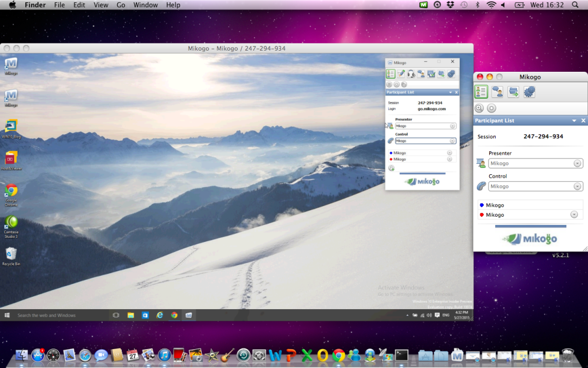Open the Go menu in the macOS menu bar

click(121, 5)
